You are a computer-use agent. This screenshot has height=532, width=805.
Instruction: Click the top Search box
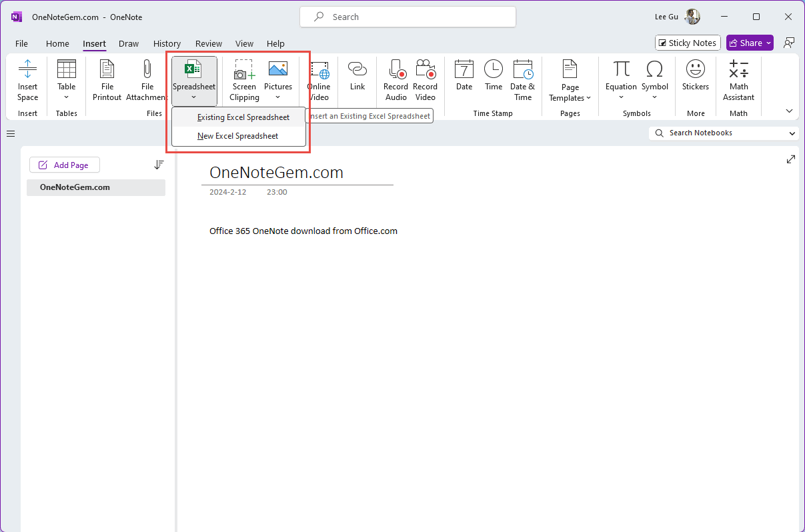coord(408,17)
